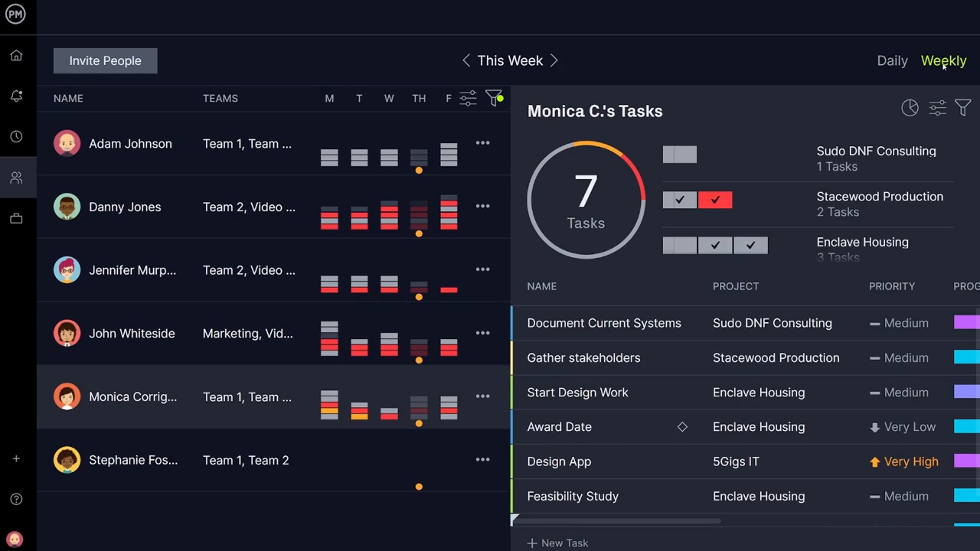Open the notifications bell icon
This screenshot has width=980, height=551.
[16, 96]
